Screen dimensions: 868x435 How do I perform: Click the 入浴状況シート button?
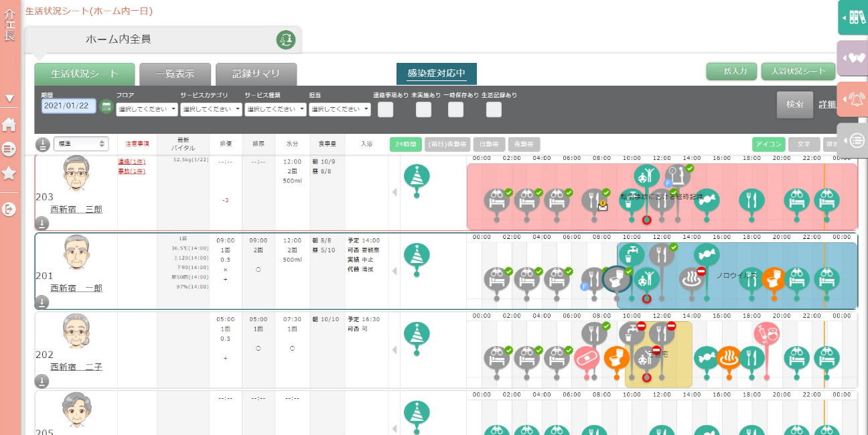798,72
